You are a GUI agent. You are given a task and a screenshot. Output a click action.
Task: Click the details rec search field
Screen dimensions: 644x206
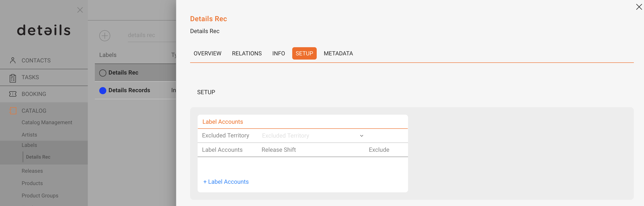click(152, 35)
